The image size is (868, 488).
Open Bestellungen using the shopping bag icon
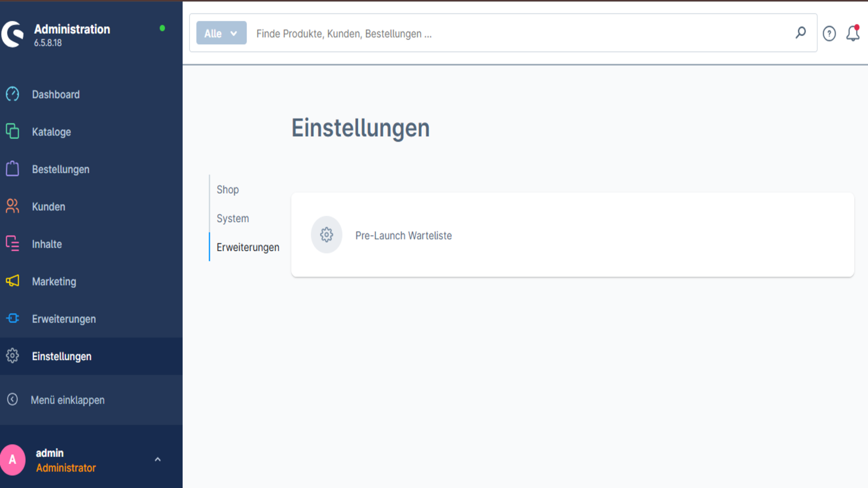[x=12, y=169]
